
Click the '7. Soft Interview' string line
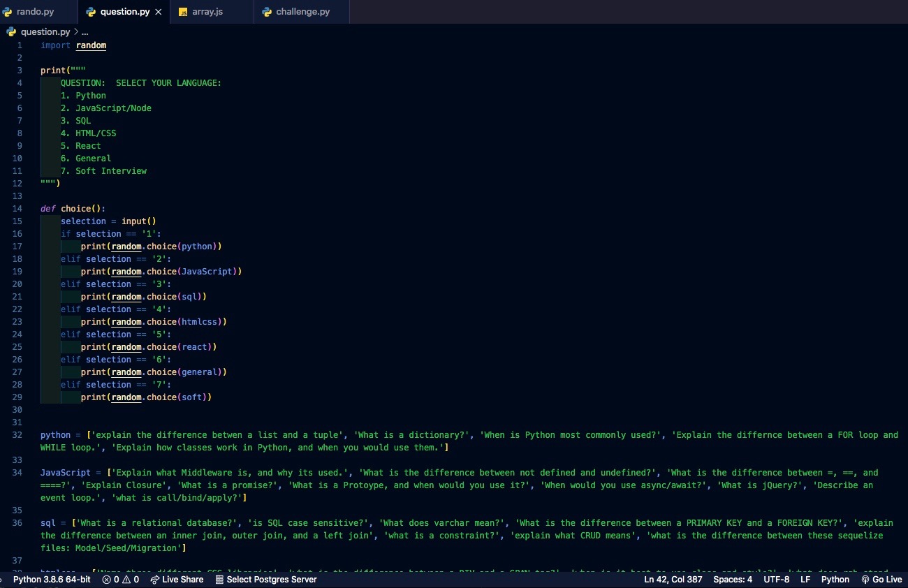(103, 171)
